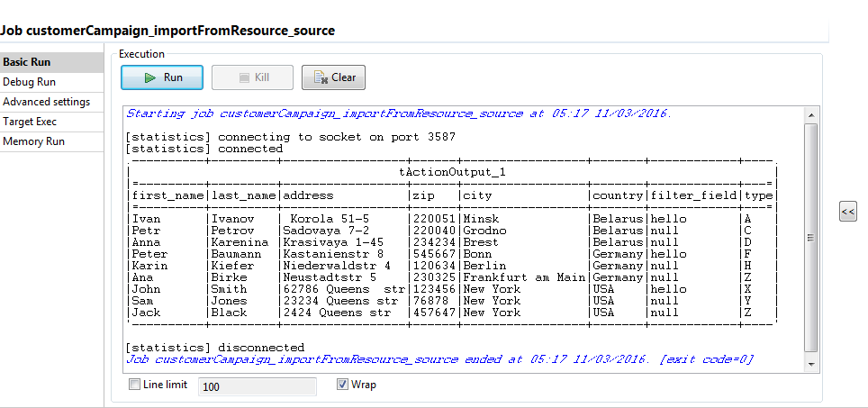Open the Basic Run tab
Viewport: 868px width, 408px height.
pos(27,62)
